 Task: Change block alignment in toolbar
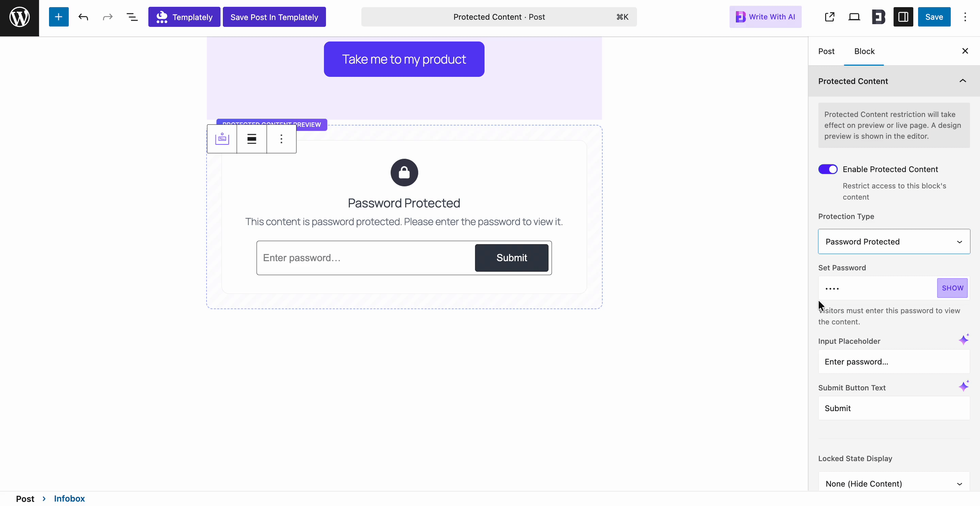[251, 139]
